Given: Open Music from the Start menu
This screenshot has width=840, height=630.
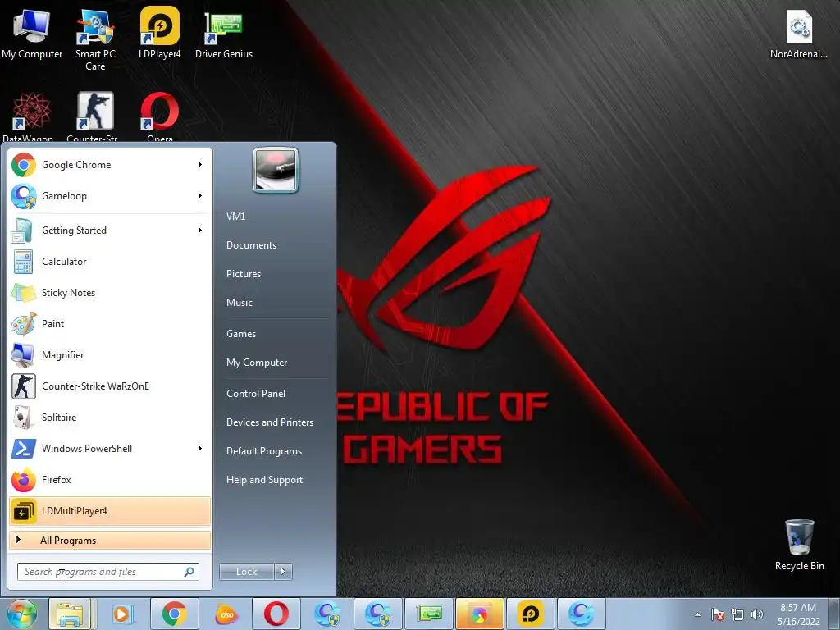Looking at the screenshot, I should (x=239, y=303).
